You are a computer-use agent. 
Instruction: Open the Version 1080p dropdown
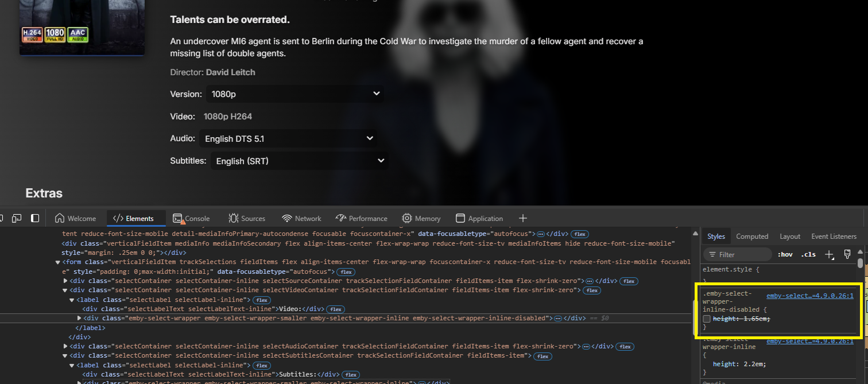click(295, 94)
